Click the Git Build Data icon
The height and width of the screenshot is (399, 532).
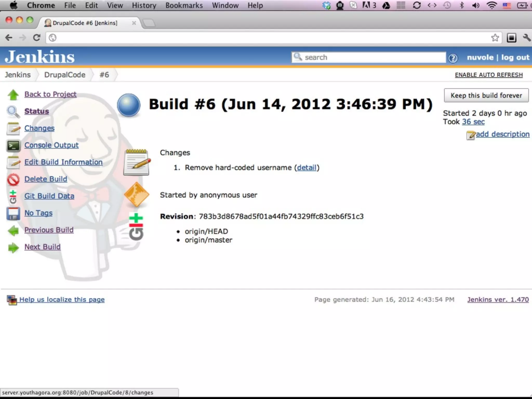[13, 197]
